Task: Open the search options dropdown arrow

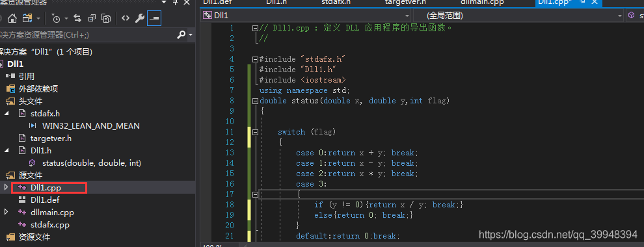Action: pyautogui.click(x=191, y=35)
